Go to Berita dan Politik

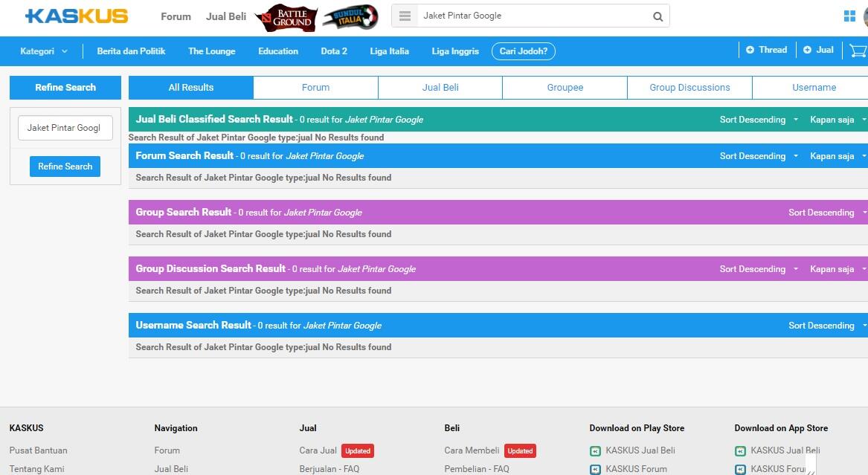(x=131, y=51)
